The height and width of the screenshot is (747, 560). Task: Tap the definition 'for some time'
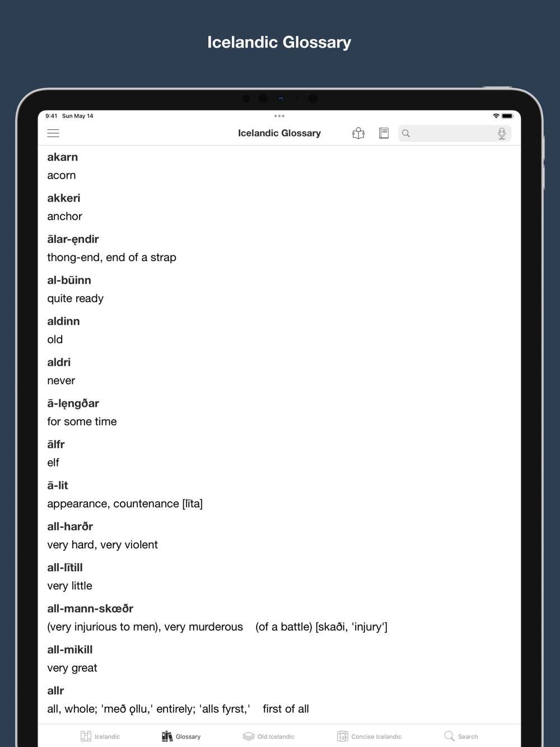pyautogui.click(x=82, y=422)
